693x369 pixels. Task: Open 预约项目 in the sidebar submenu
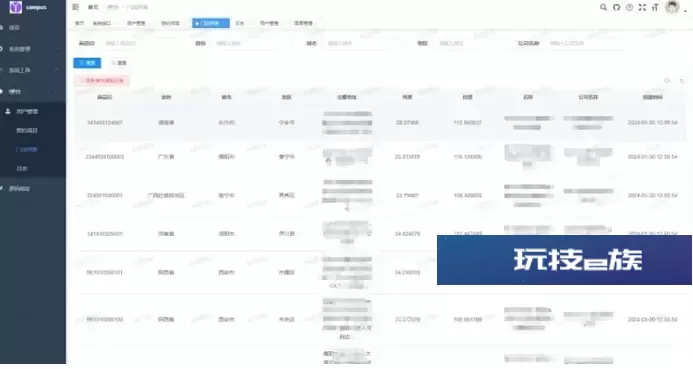(x=27, y=131)
